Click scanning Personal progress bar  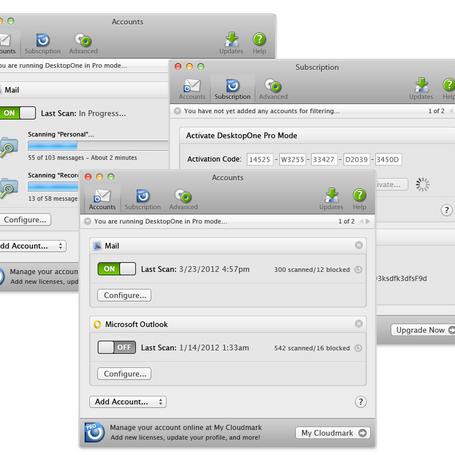98,146
